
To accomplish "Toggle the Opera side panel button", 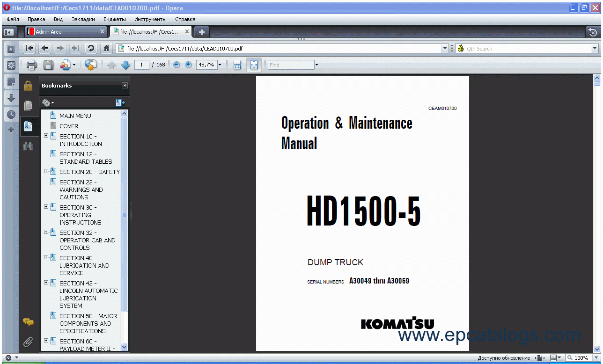I will pyautogui.click(x=8, y=32).
